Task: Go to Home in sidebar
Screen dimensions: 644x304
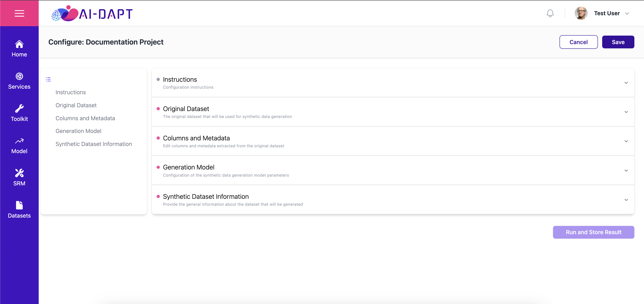Action: tap(19, 49)
